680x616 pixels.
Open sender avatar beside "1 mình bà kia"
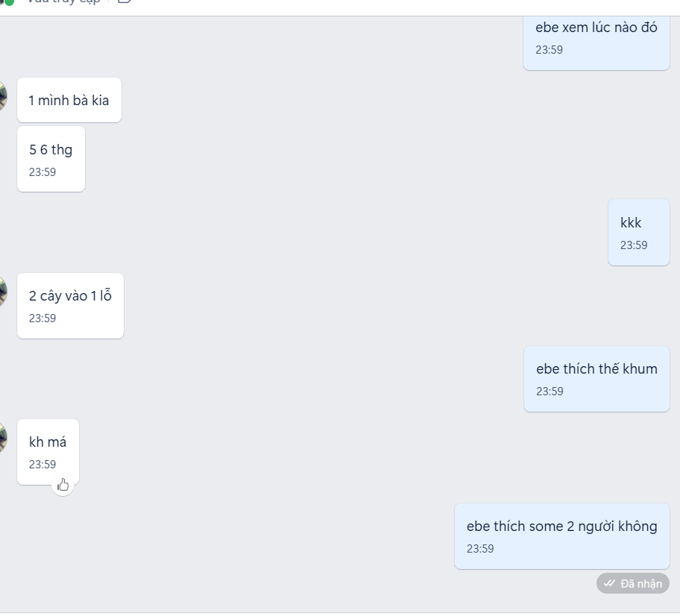(x=2, y=97)
